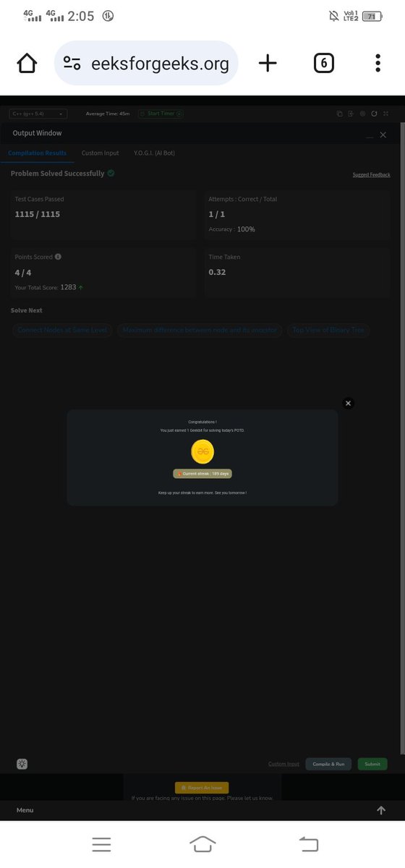405x868 pixels.
Task: Click the Suggest Feedback link
Action: [371, 175]
